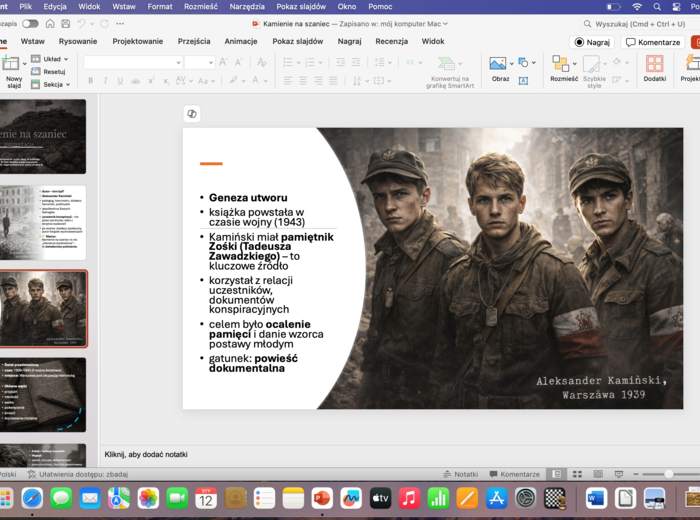Viewport: 700px width, 520px height.
Task: Open the Animacje ribbon tab
Action: [x=241, y=42]
